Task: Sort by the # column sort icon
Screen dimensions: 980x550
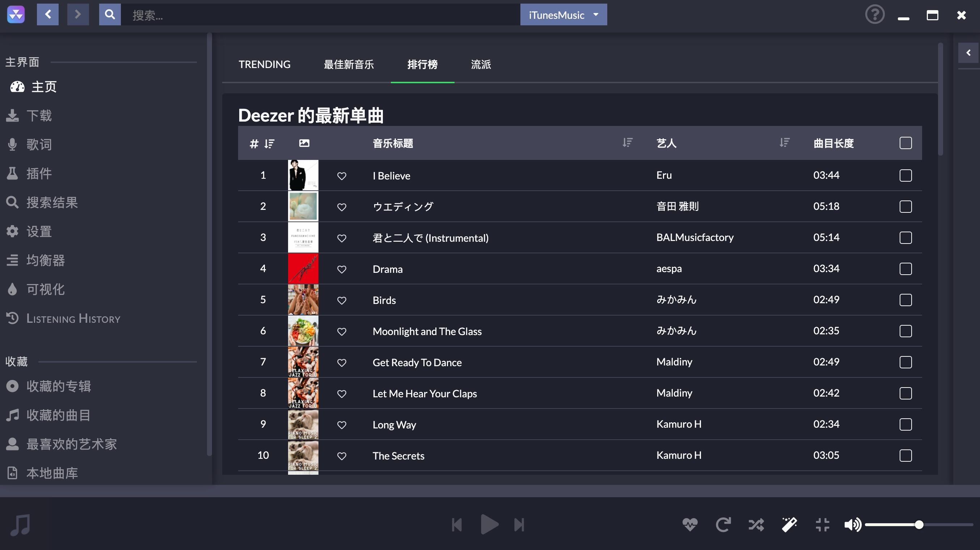Action: point(269,143)
